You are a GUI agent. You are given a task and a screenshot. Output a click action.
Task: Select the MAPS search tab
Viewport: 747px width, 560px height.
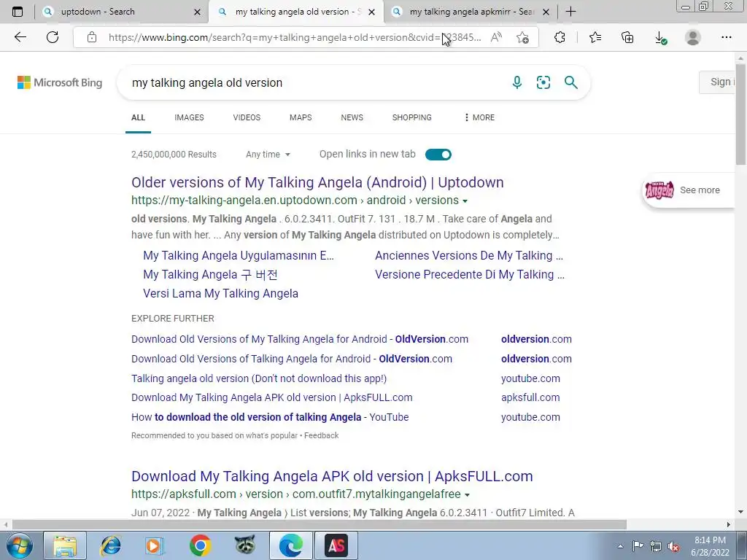pyautogui.click(x=301, y=117)
